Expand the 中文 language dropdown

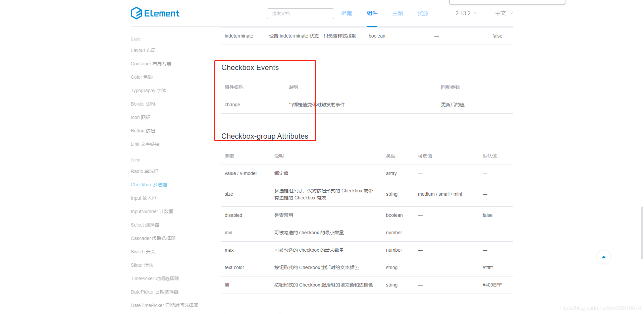click(x=504, y=13)
